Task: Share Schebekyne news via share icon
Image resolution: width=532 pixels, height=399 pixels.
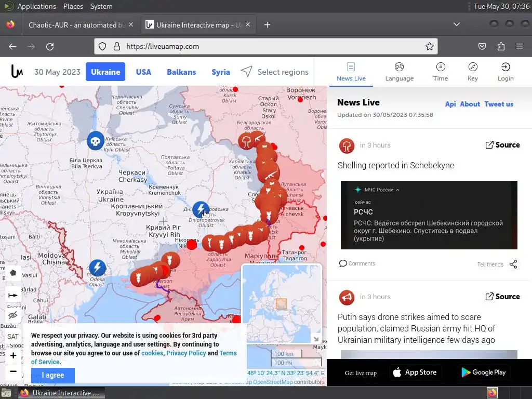Action: (513, 264)
